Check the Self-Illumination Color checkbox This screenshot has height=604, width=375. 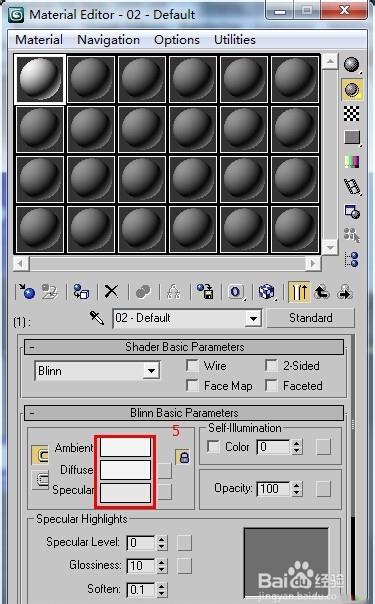pyautogui.click(x=213, y=447)
